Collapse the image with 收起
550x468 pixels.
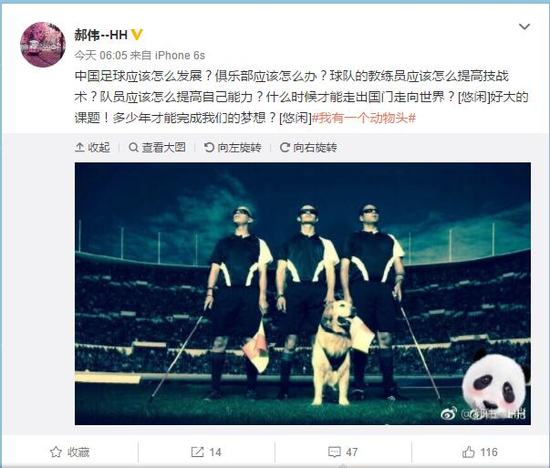pos(93,148)
